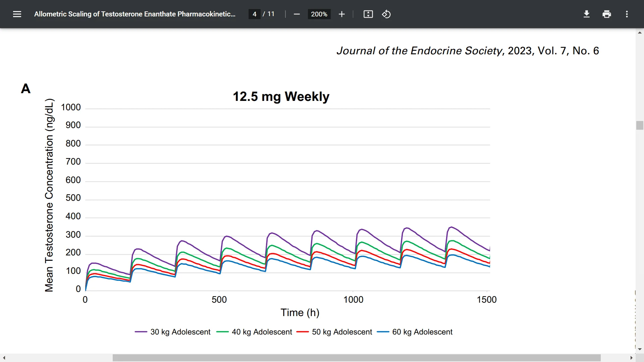Click the '30 kg Adolescent' legend entry
Screen dimensions: 644x362
coord(172,332)
